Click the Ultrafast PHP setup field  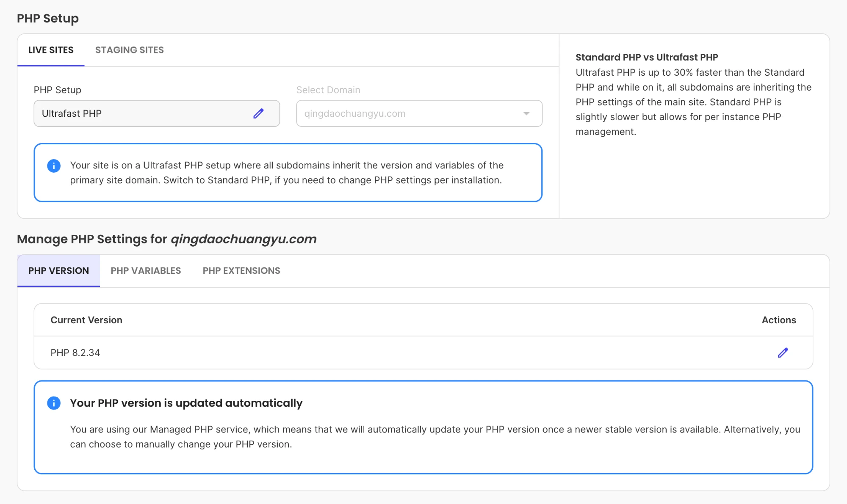(157, 113)
